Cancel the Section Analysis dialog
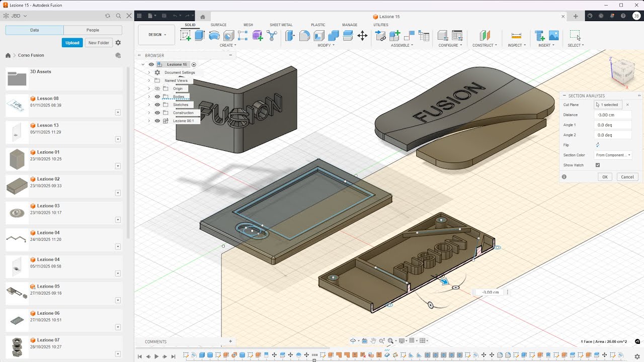Image resolution: width=644 pixels, height=362 pixels. tap(627, 177)
